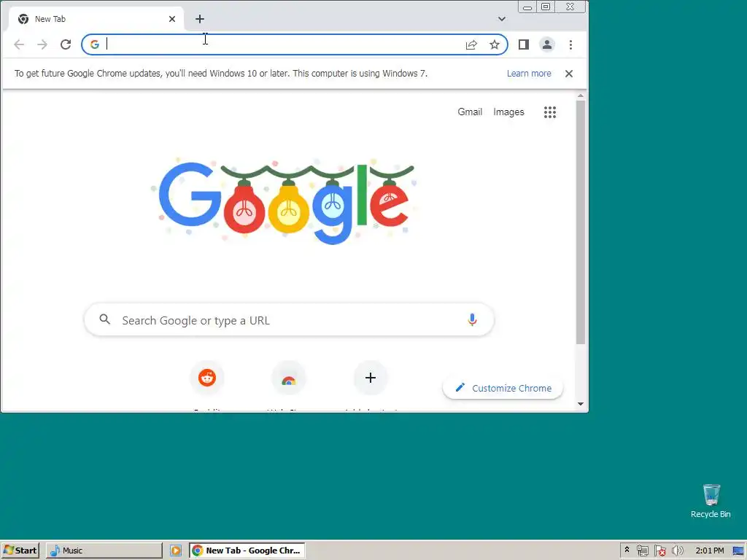Open the Reddit shortcut
Screen dimensions: 747x560
click(207, 378)
